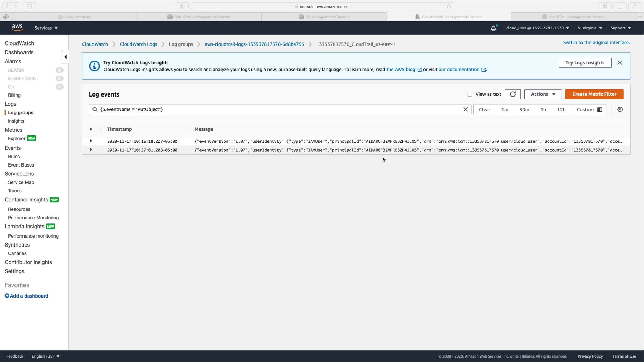Toggle the browser sidebar button
Image resolution: width=644 pixels, height=362 pixels.
coord(29,6)
